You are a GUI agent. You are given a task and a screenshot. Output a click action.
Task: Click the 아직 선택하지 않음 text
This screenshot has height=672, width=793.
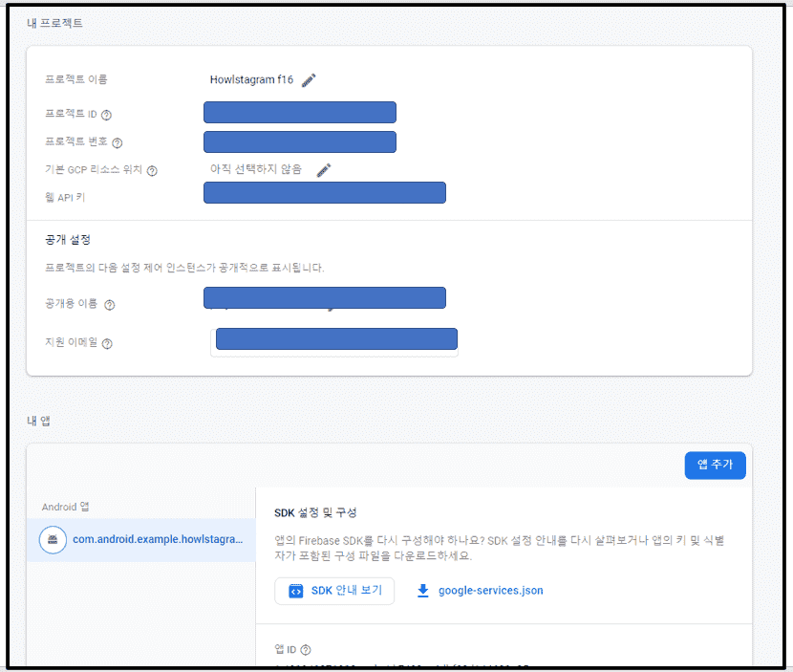pyautogui.click(x=256, y=169)
